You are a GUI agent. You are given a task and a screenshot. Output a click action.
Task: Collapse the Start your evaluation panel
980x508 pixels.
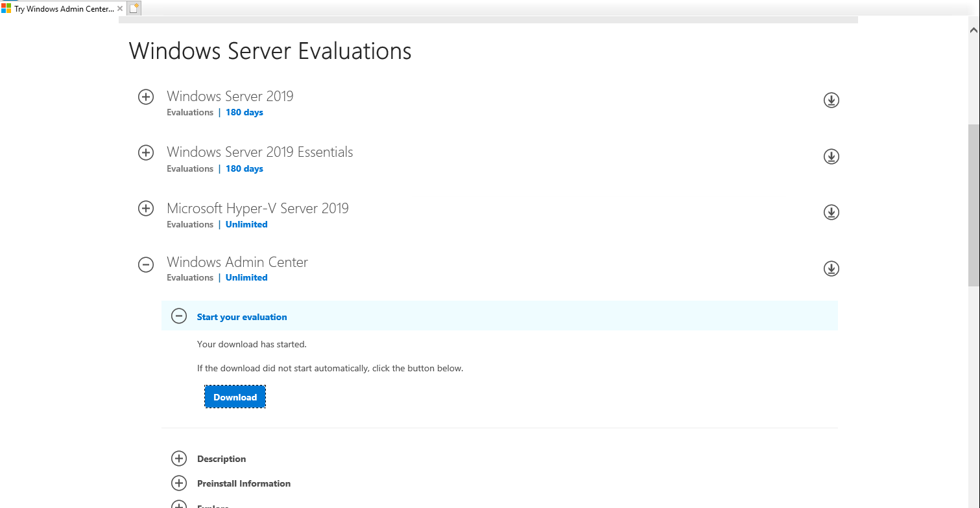tap(178, 316)
